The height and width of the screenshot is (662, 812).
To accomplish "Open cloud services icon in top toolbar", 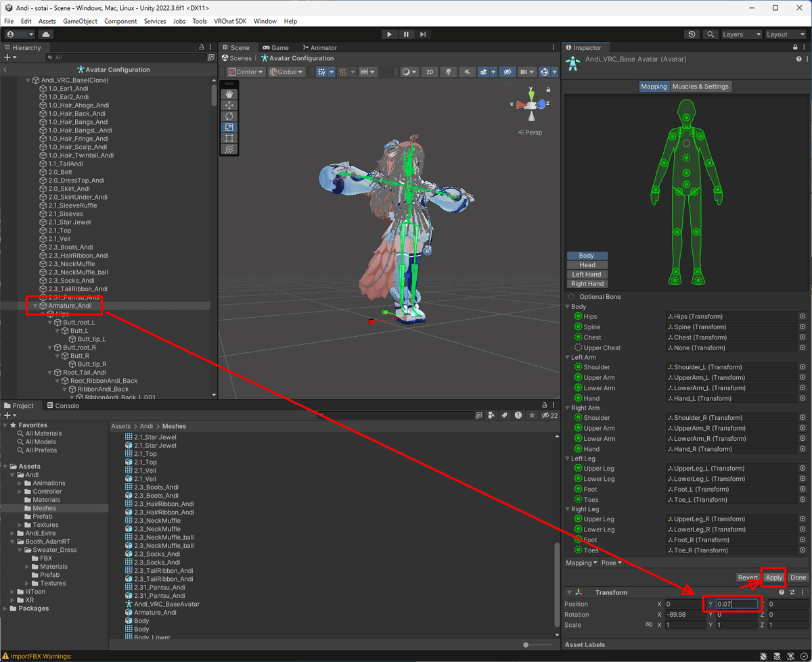I will [x=46, y=34].
